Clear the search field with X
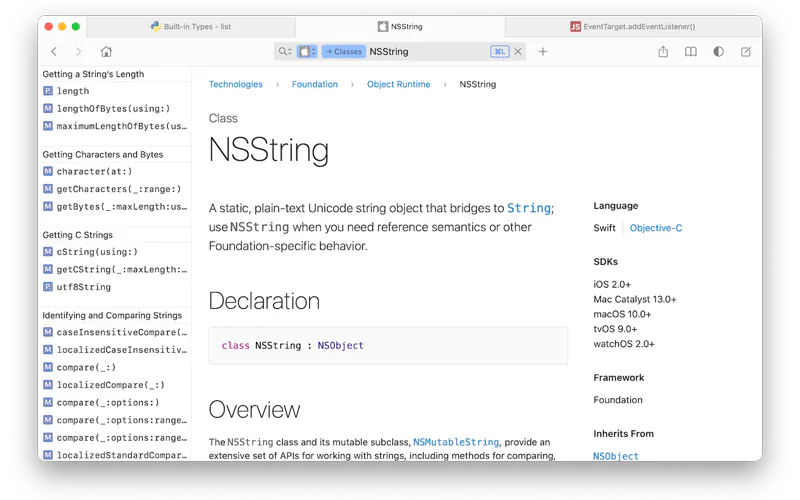 pos(518,52)
